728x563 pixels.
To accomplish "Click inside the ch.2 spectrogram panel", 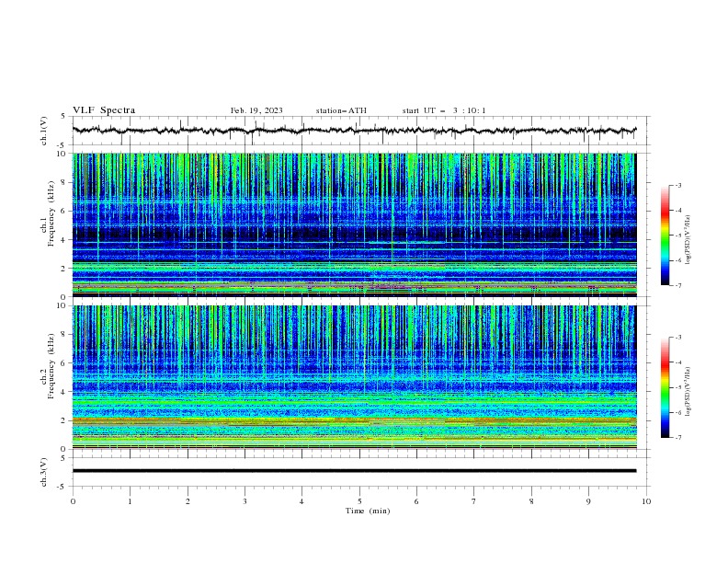I will pyautogui.click(x=354, y=377).
